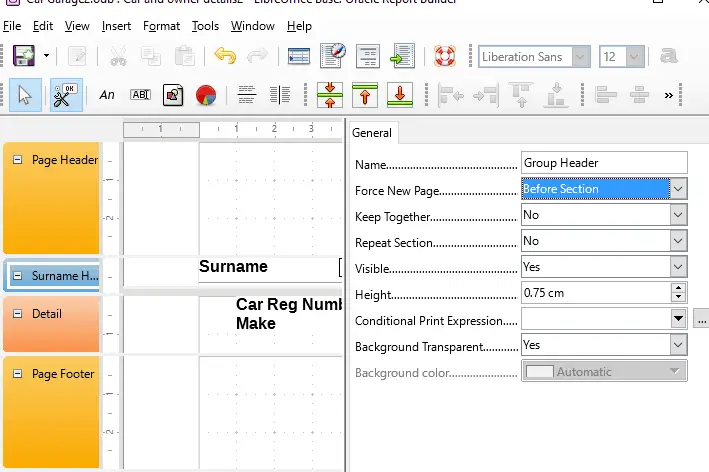Click Align Right section icon
Image resolution: width=709 pixels, height=472 pixels.
486,95
